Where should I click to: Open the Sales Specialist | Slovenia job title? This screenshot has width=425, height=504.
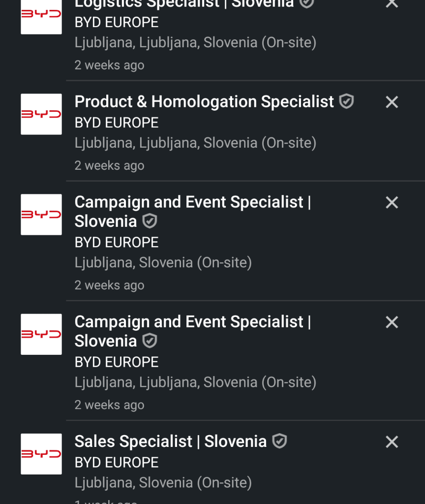click(x=170, y=441)
